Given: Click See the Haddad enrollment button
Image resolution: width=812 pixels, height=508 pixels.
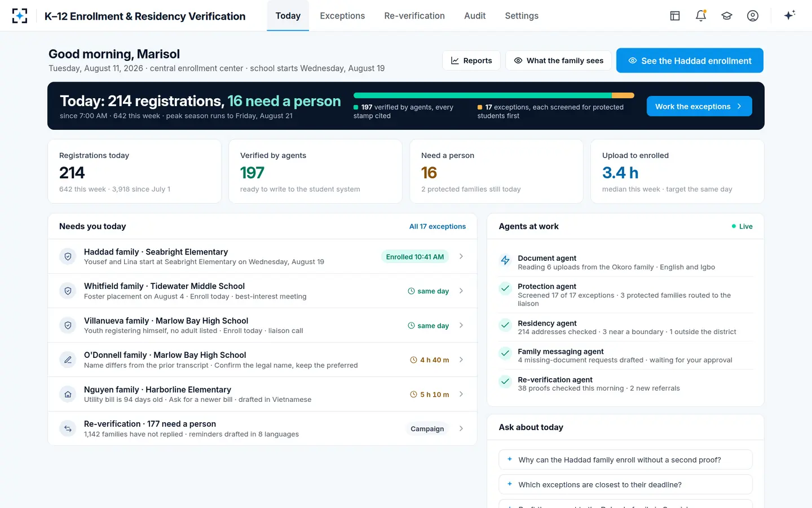Looking at the screenshot, I should point(690,60).
